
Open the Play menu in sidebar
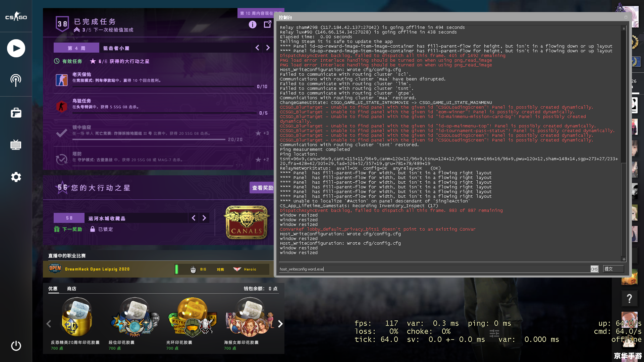(16, 48)
